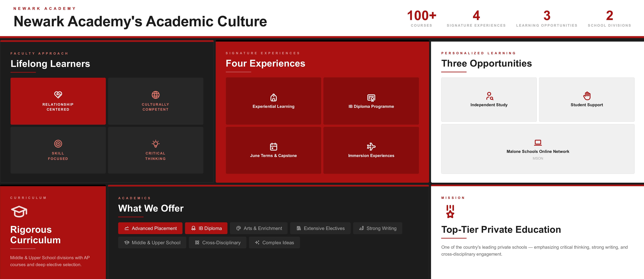Click the What We Offer heading
Image resolution: width=644 pixels, height=279 pixels.
[151, 208]
